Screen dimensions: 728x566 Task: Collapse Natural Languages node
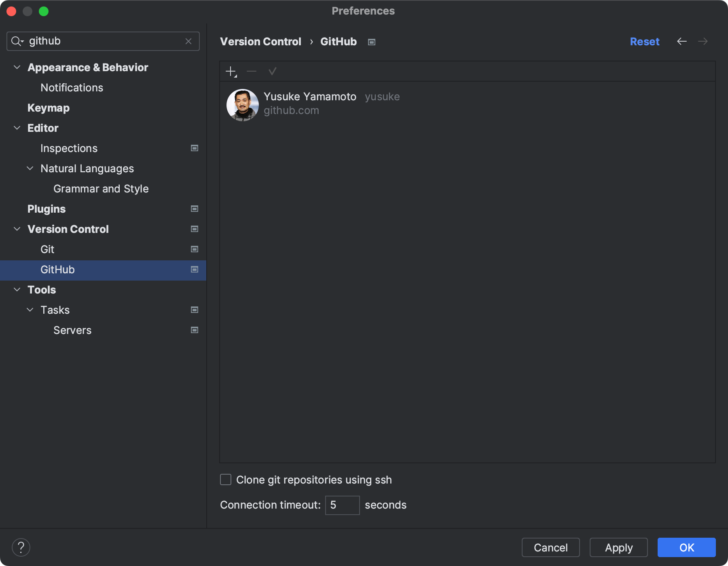point(30,168)
